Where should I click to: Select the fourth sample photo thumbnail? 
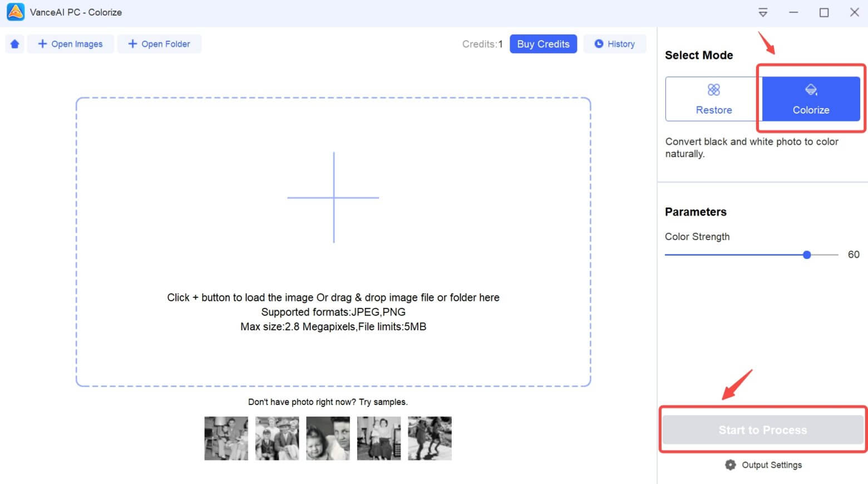point(379,438)
